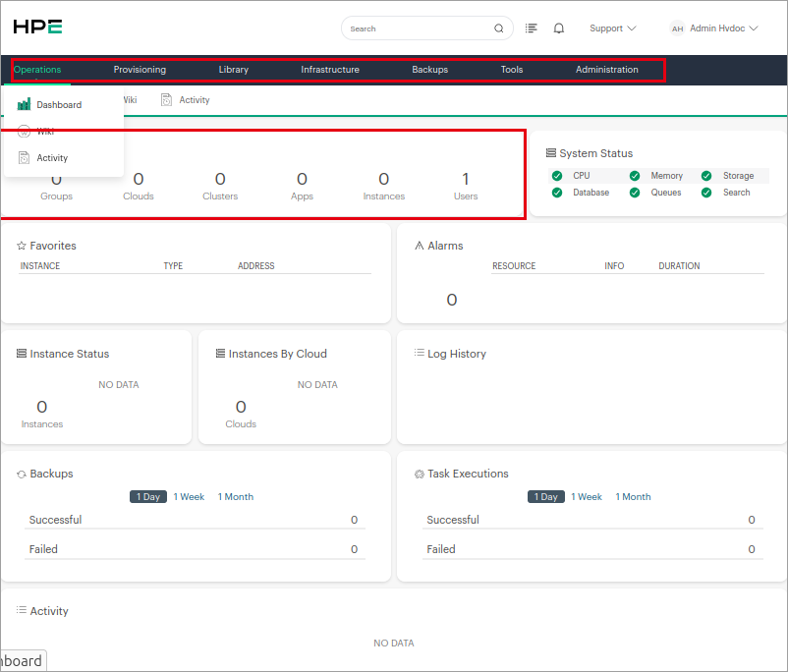This screenshot has width=788, height=672.
Task: Switch to the Activity sub-tab
Action: (186, 100)
